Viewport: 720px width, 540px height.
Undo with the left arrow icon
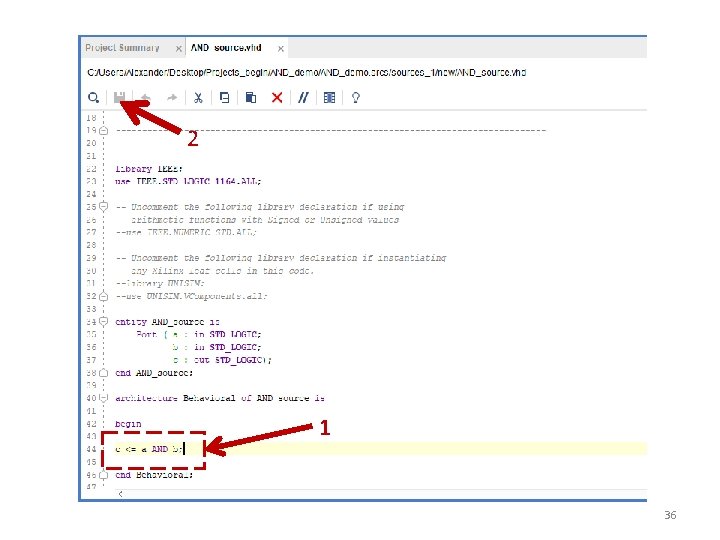click(x=145, y=97)
